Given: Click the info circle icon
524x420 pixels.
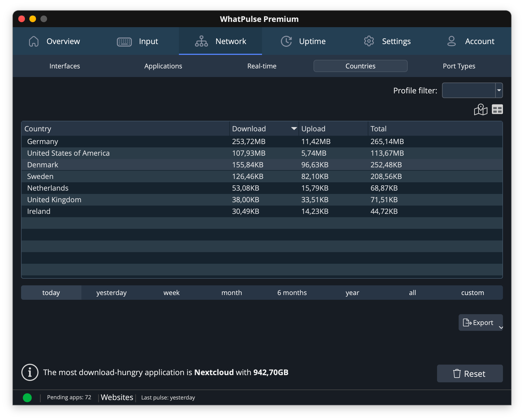Looking at the screenshot, I should point(30,372).
